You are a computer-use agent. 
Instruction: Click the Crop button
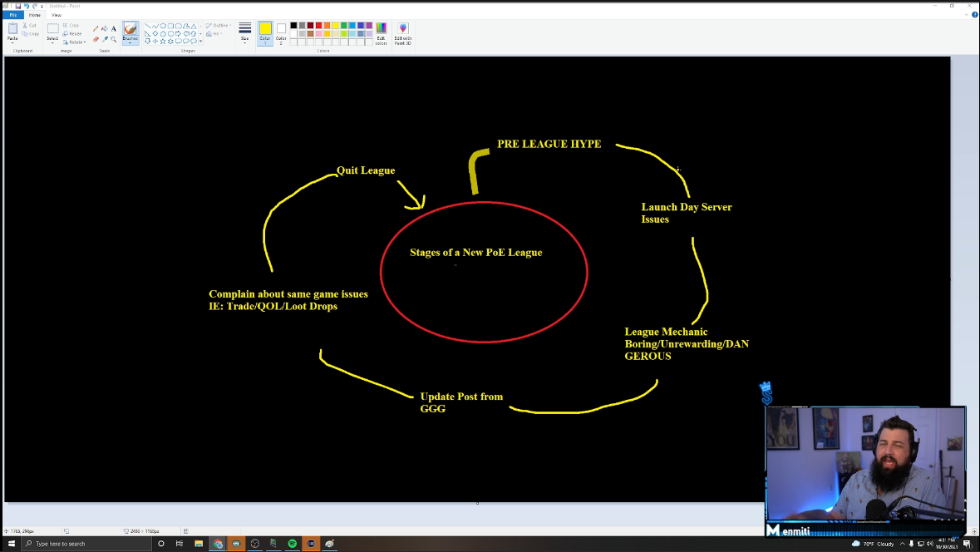coord(71,25)
